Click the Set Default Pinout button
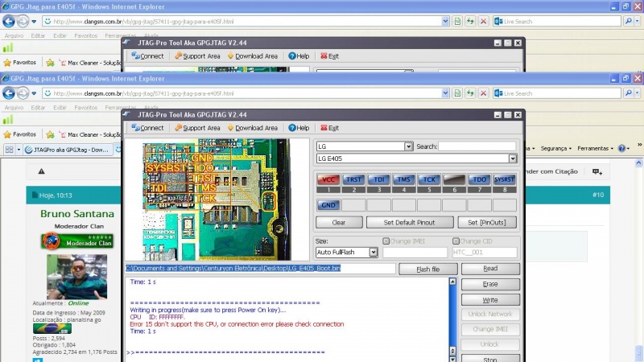644x362 pixels. click(x=410, y=223)
